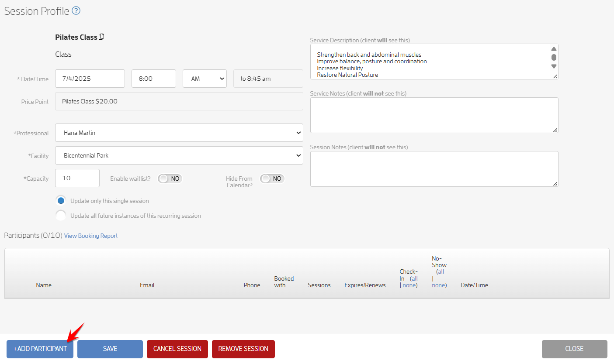614x364 pixels.
Task: Toggle the Hide From Calendar switch
Action: coord(272,179)
